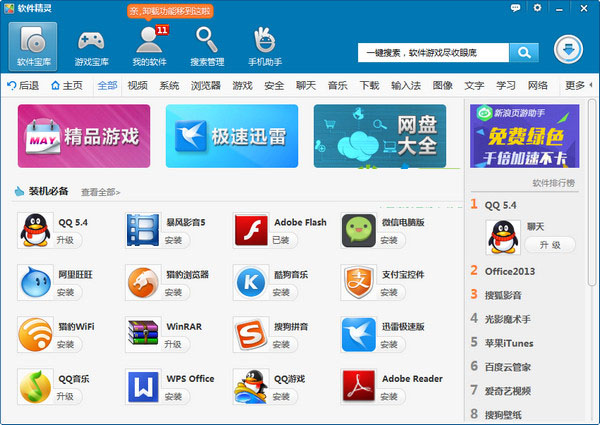Open 手机助手 phone assistant
The image size is (600, 425).
(265, 46)
